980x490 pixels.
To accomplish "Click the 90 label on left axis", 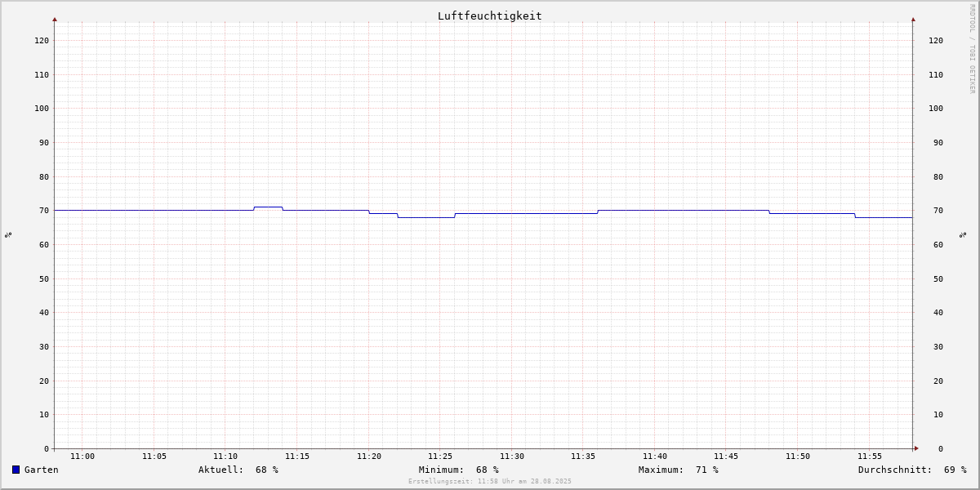I will 44,142.
